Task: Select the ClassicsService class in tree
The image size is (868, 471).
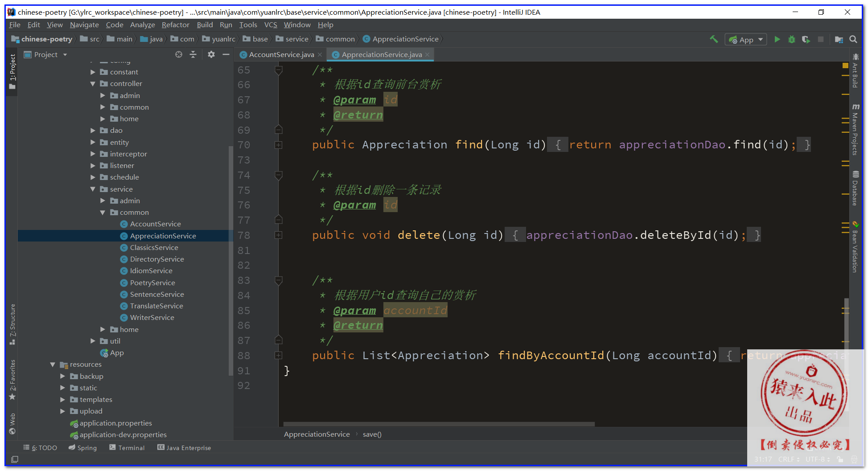Action: pyautogui.click(x=154, y=248)
